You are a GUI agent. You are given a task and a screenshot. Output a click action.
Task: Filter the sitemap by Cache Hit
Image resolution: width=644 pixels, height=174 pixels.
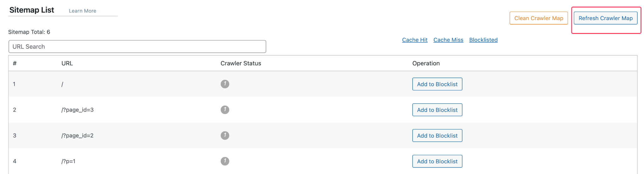[415, 40]
